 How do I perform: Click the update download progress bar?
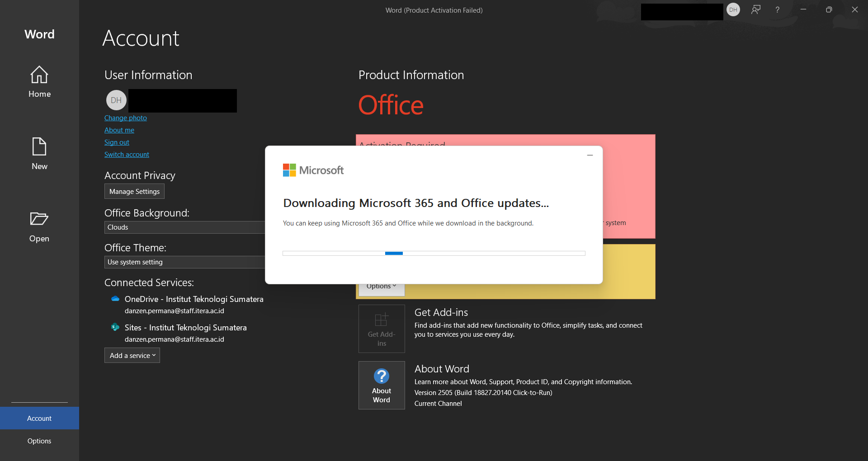click(434, 254)
